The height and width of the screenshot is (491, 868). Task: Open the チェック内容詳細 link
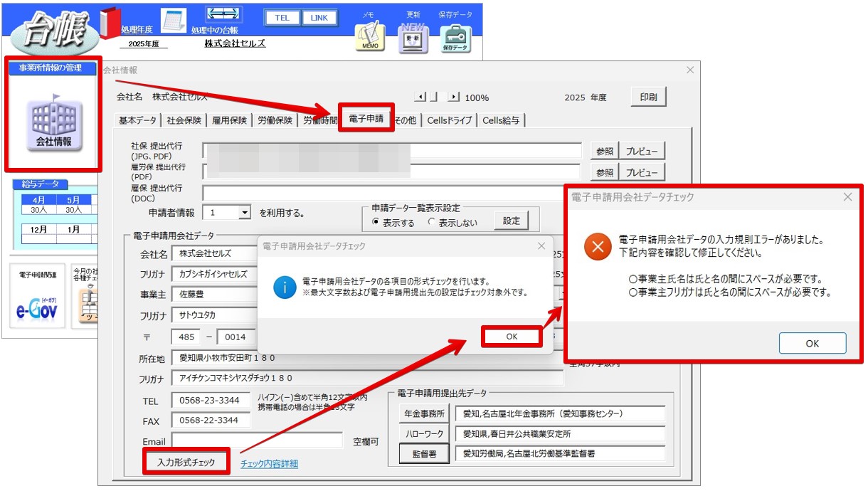click(269, 464)
